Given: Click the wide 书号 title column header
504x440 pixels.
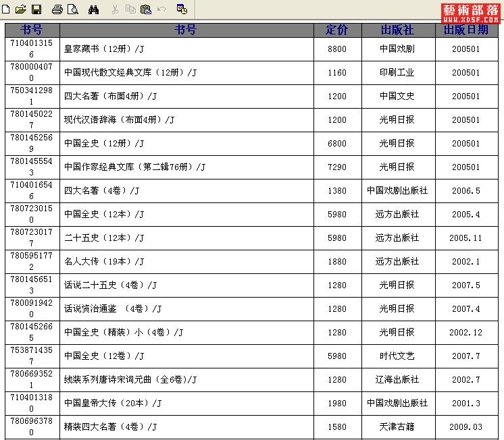Looking at the screenshot, I should tap(186, 30).
